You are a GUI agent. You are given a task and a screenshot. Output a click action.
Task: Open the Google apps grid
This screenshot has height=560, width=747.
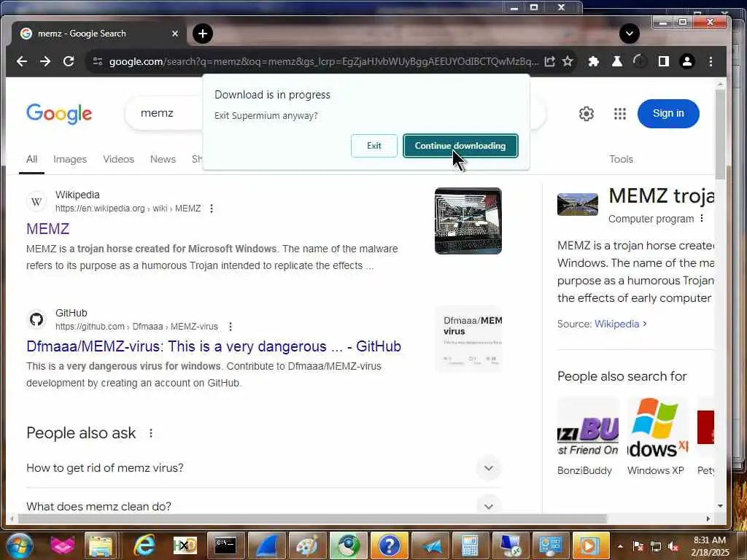pyautogui.click(x=620, y=114)
